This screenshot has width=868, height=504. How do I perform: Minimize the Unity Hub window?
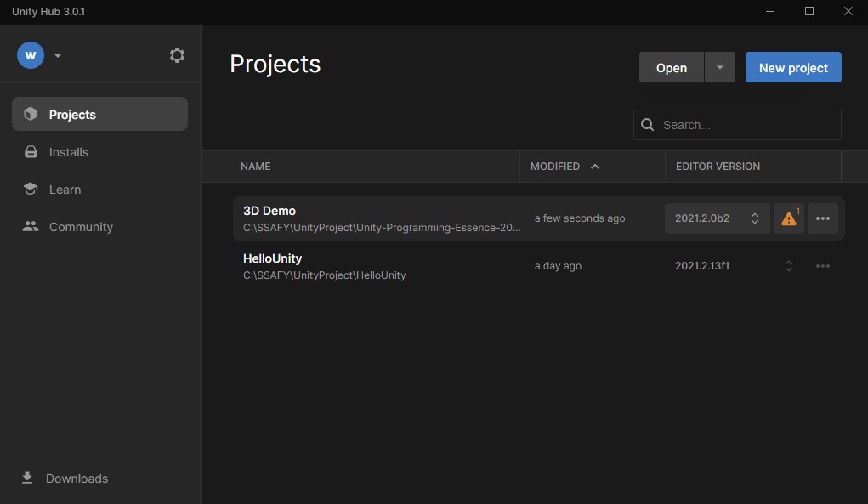[770, 12]
